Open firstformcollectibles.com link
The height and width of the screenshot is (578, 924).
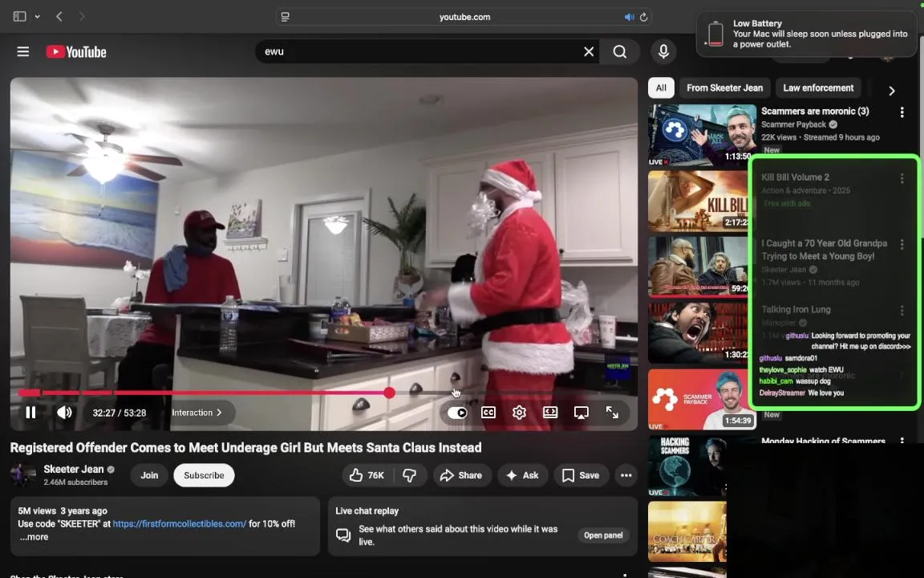pos(179,523)
